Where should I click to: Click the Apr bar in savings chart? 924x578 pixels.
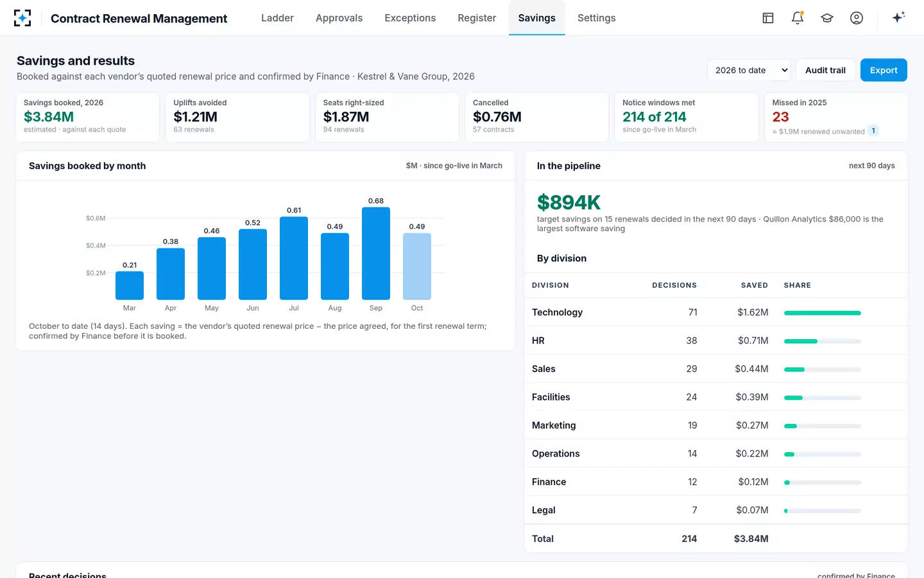pos(171,274)
